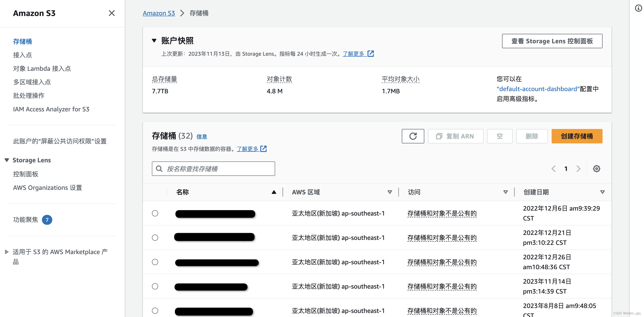
Task: Click the info circle icon at top right
Action: coord(638,8)
